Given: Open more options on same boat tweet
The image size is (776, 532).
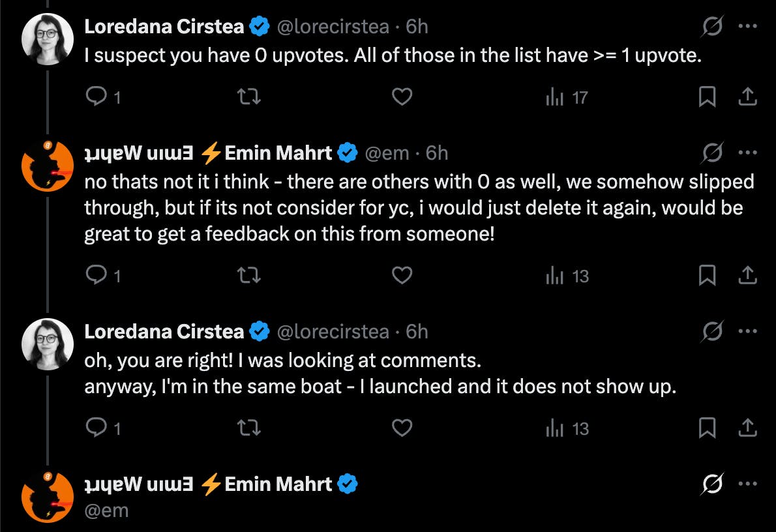Looking at the screenshot, I should 747,332.
